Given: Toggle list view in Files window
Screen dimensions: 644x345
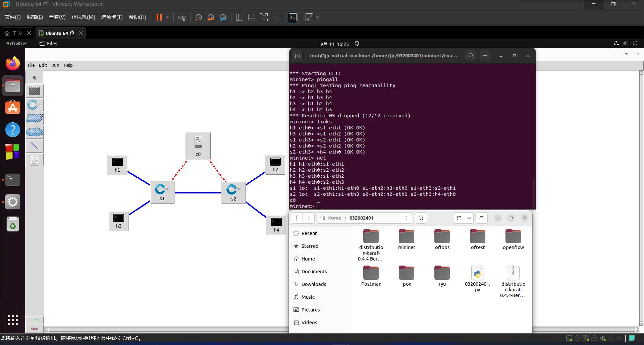Looking at the screenshot, I should click(x=459, y=218).
